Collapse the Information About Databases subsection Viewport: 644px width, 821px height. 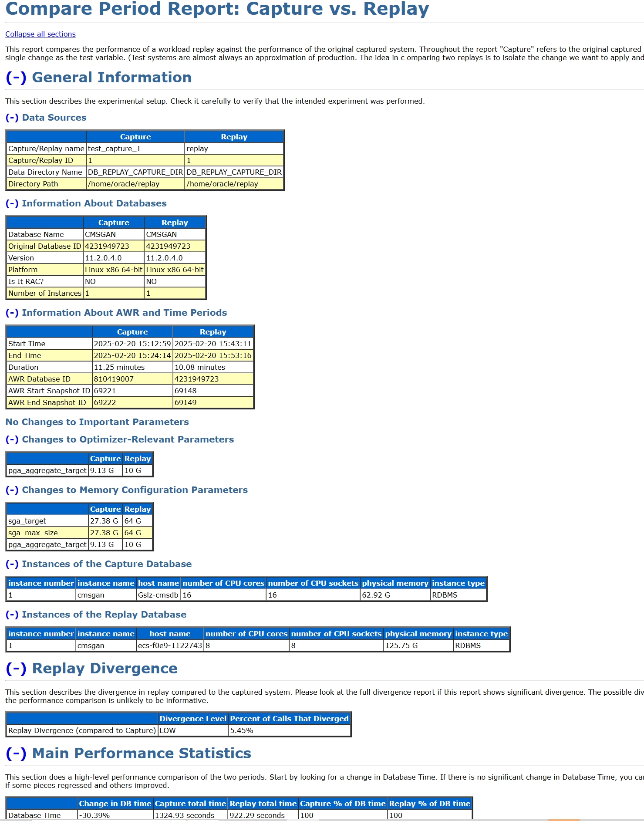pos(12,203)
